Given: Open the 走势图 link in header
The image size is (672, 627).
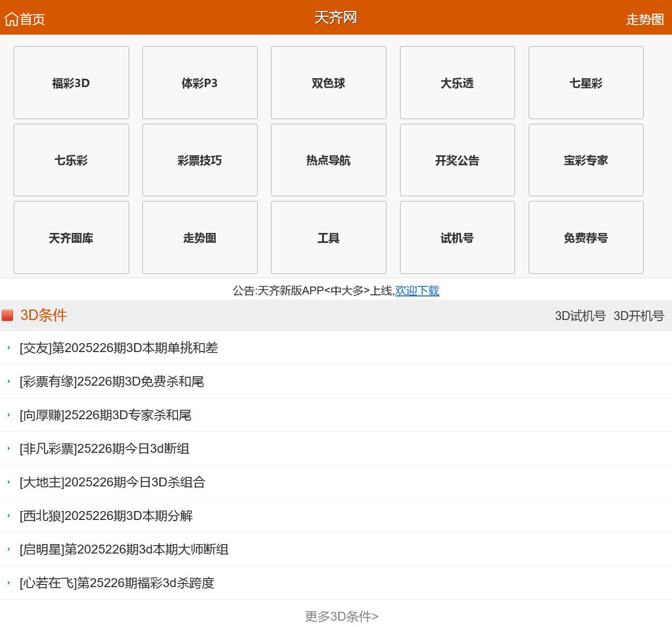Looking at the screenshot, I should (645, 19).
